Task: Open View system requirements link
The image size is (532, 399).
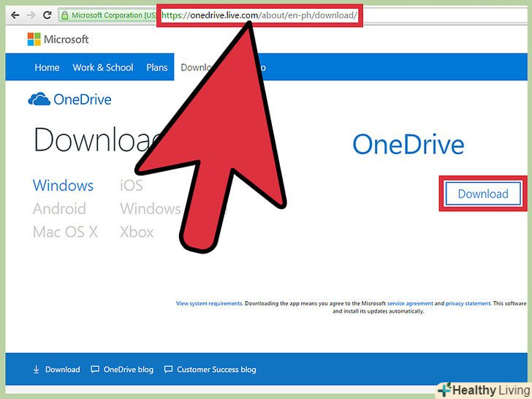Action: 209,303
